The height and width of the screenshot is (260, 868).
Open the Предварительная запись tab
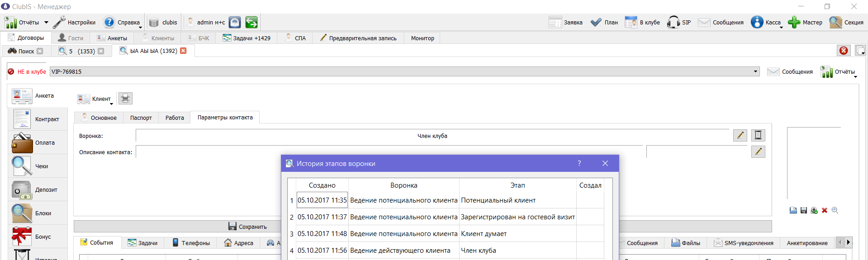[x=358, y=38]
